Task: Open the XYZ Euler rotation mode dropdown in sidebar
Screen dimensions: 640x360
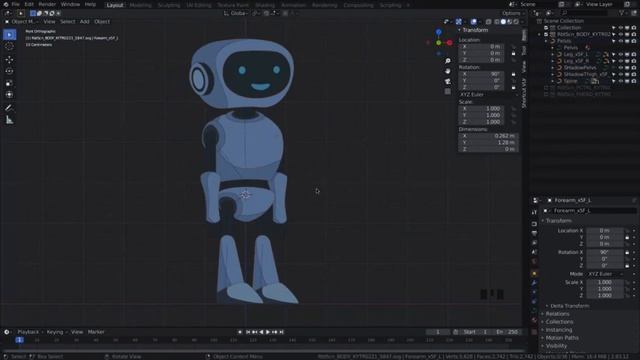Action: [488, 94]
